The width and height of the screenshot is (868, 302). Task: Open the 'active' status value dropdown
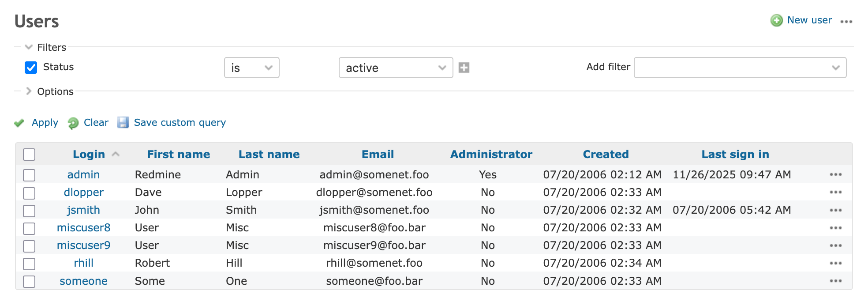coord(395,68)
